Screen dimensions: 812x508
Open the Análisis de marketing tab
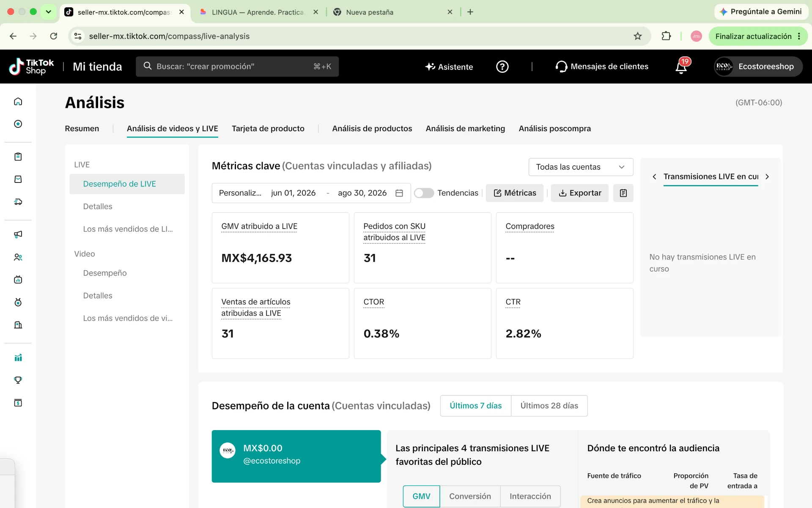point(465,129)
